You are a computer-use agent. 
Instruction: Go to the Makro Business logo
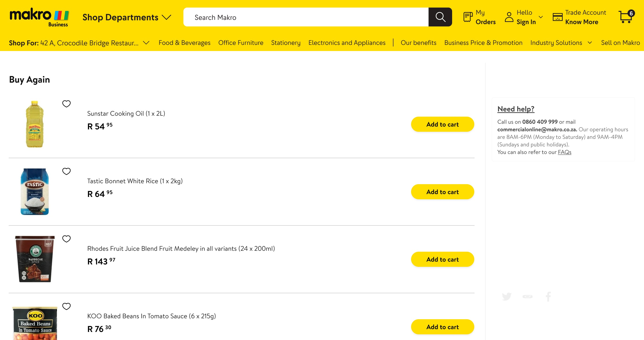tap(39, 17)
